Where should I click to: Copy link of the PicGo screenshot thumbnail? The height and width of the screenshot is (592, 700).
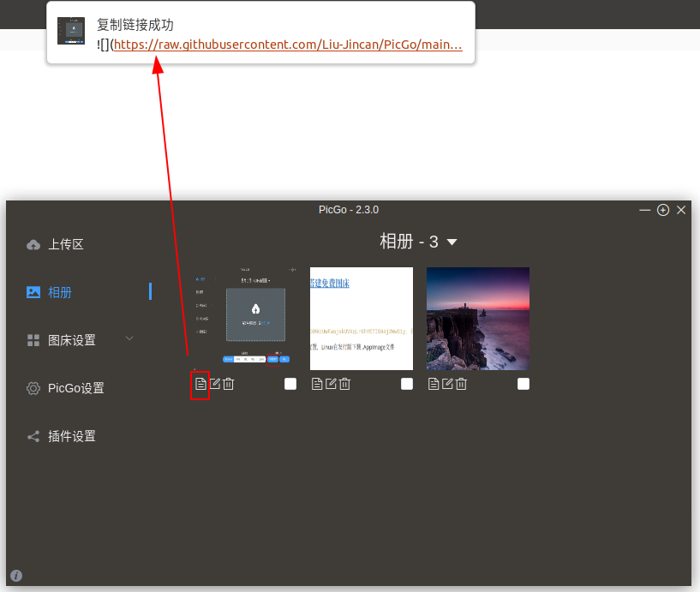click(x=200, y=384)
